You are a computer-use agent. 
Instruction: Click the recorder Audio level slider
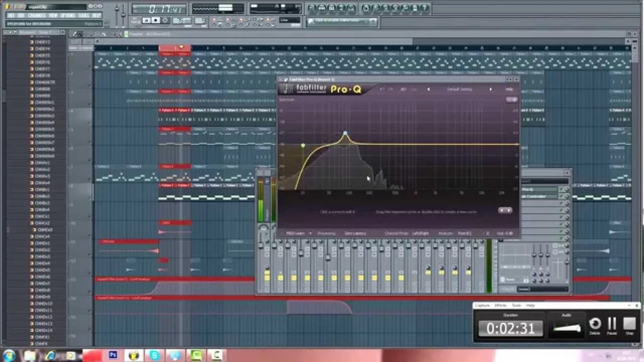tap(567, 328)
